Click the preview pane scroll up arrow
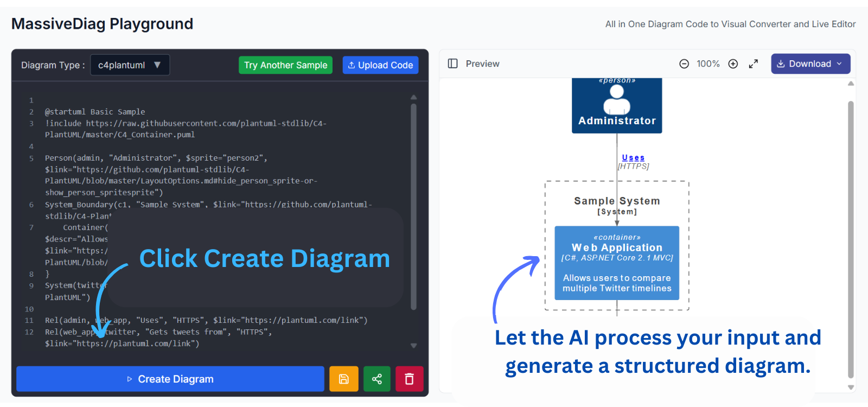 click(x=851, y=84)
